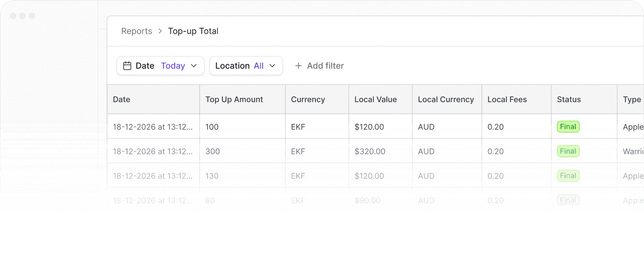644x262 pixels.
Task: Click the date cell in the 300 row
Action: pyautogui.click(x=153, y=151)
